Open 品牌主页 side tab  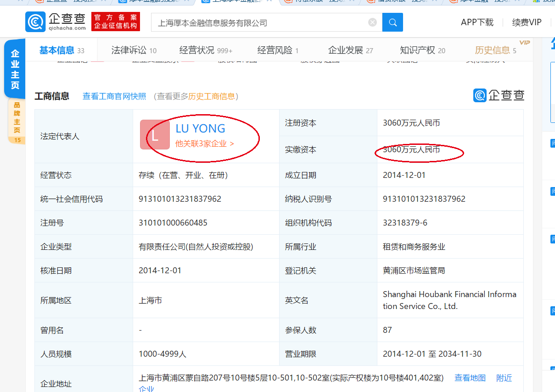(x=17, y=121)
